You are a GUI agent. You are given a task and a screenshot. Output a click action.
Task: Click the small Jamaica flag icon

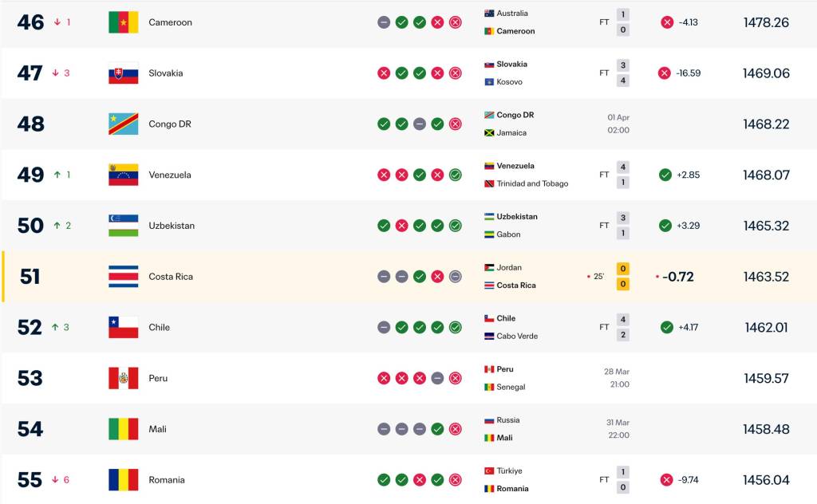tap(489, 133)
